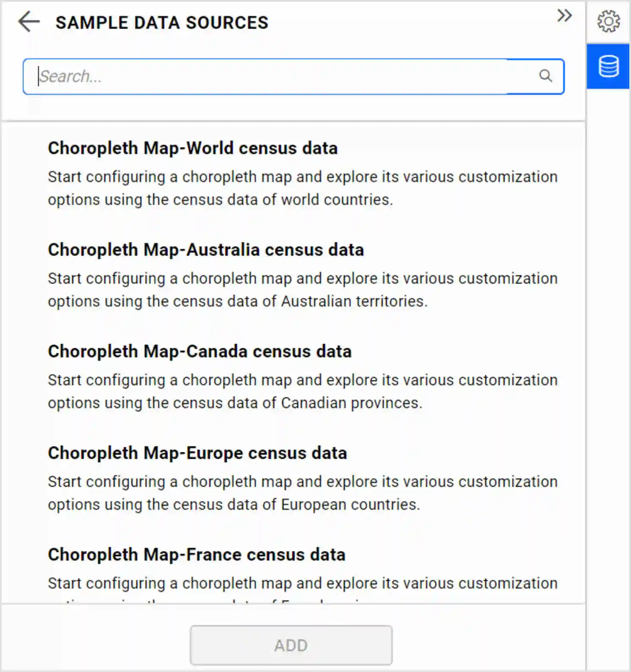Select Choropleth Map-World census data title
The width and height of the screenshot is (631, 672).
coord(193,149)
